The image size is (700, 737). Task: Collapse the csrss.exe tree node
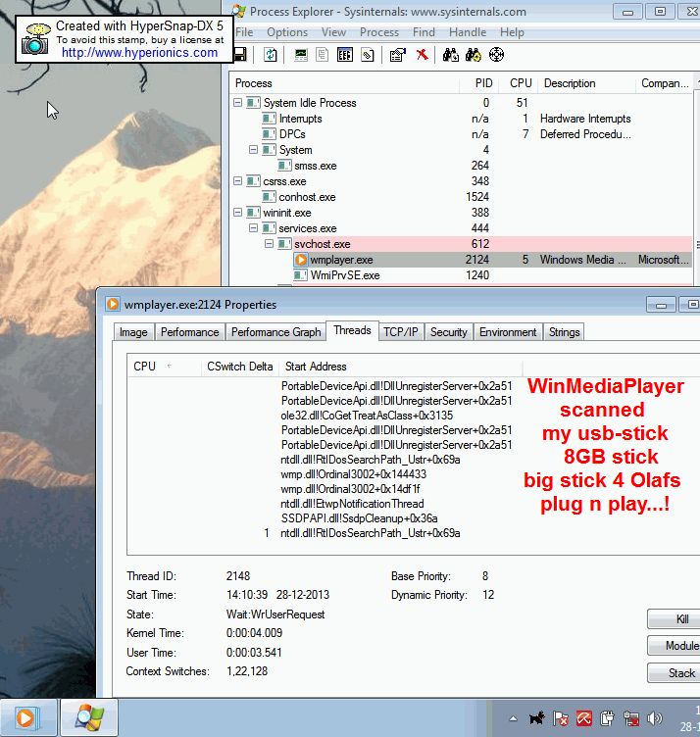(238, 181)
